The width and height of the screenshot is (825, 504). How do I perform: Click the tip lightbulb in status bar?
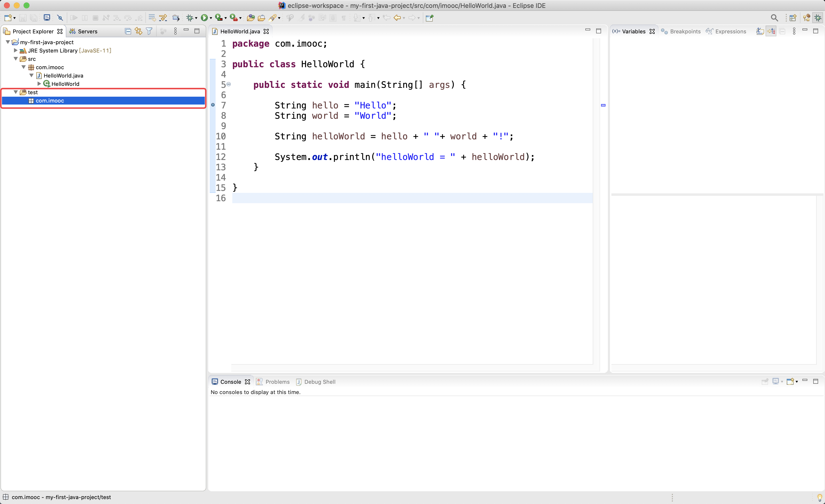(x=820, y=498)
